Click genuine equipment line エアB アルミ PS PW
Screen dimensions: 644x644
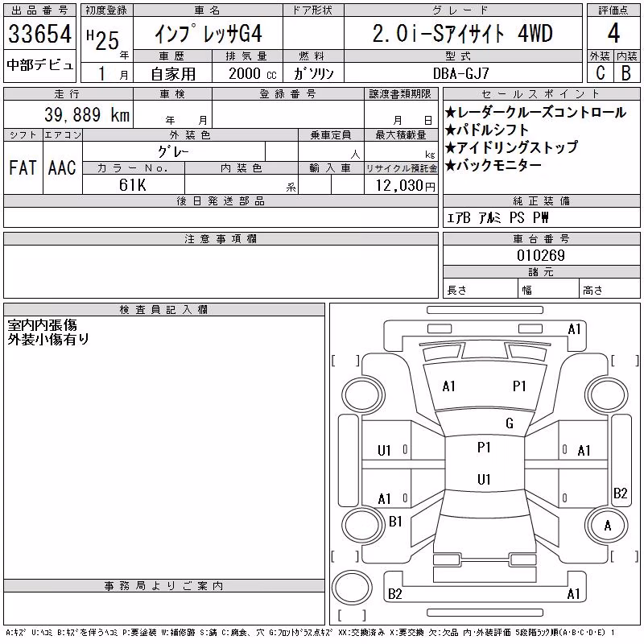(497, 217)
